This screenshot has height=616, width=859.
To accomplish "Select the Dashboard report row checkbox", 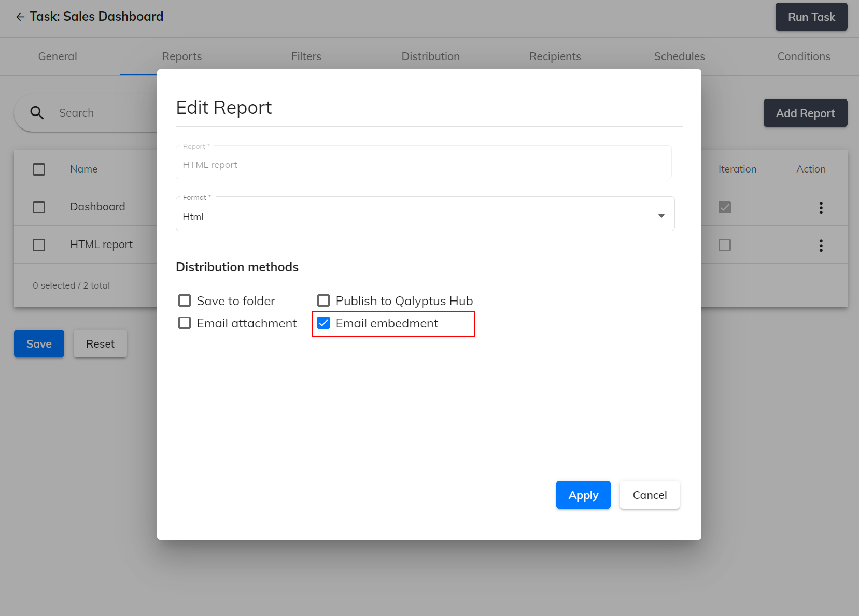I will point(39,207).
